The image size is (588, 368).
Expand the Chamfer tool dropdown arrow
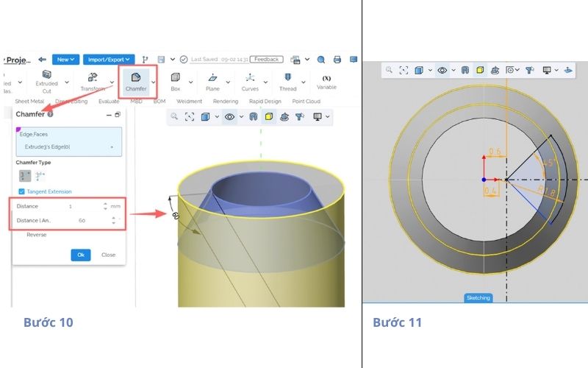coord(153,82)
